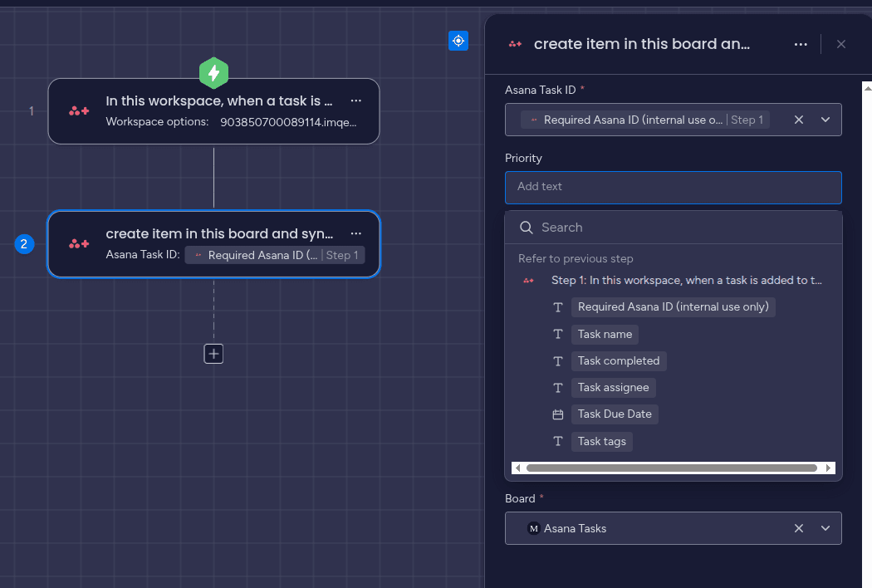The image size is (872, 588).
Task: Select the pink integration icon on step 1
Action: (x=78, y=110)
